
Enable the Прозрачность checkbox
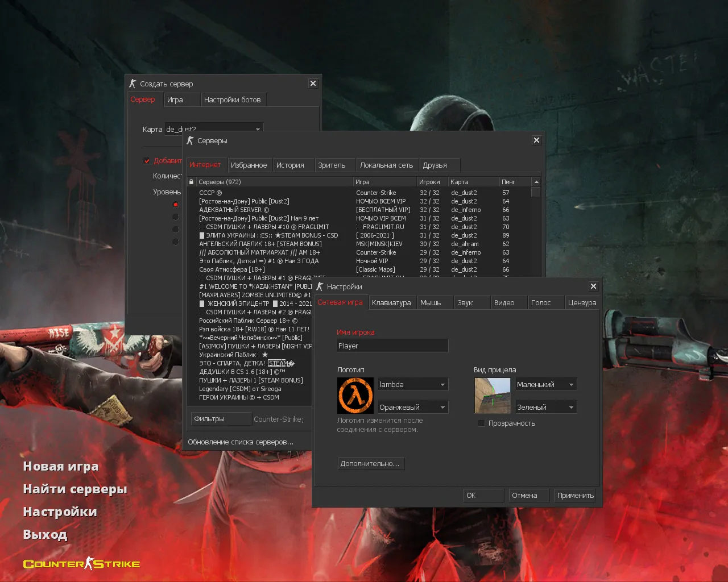482,423
